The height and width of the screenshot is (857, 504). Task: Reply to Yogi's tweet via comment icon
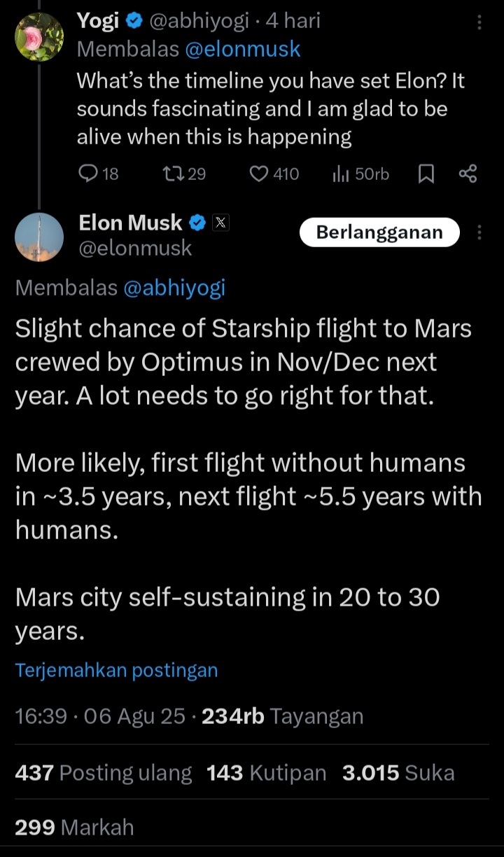87,174
